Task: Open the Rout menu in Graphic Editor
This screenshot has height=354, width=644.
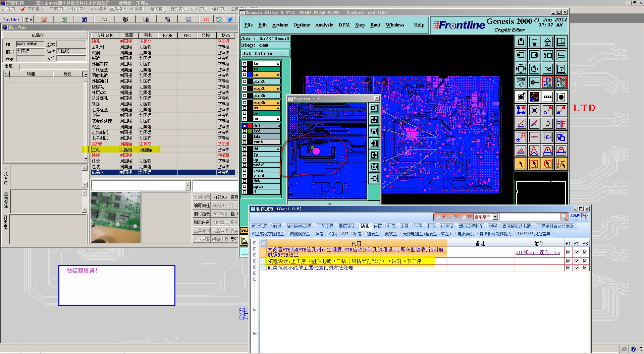Action: (x=375, y=25)
